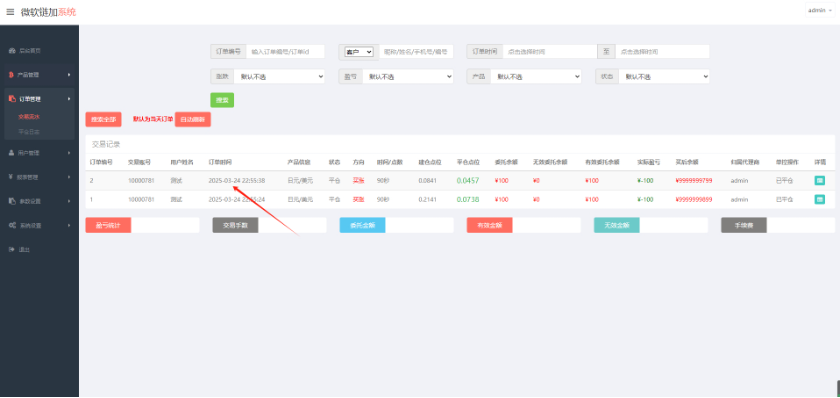Open the 涨跌 filter dropdown
Viewport: 840px width, 398px height.
(x=279, y=77)
